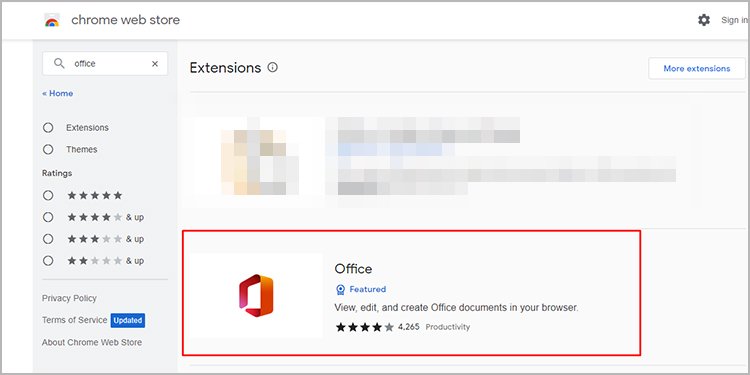Click the Ratings section heading

(57, 173)
